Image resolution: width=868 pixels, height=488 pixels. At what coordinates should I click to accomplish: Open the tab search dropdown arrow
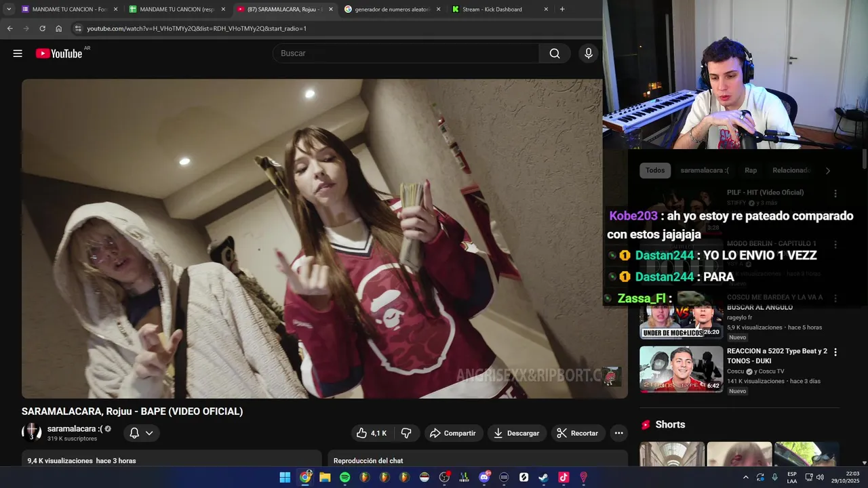click(x=9, y=9)
